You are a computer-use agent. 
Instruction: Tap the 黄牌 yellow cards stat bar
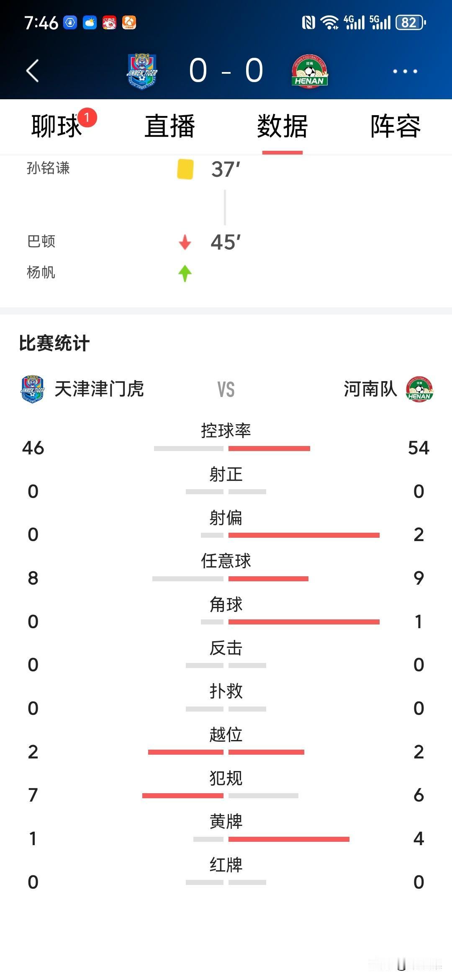271,839
